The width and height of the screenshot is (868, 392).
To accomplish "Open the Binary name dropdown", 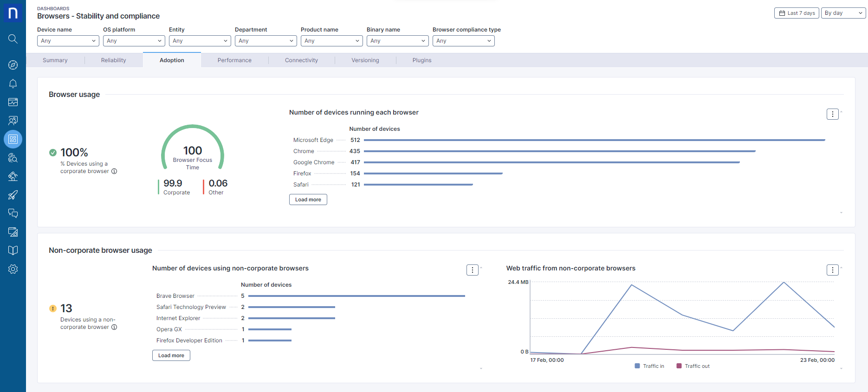I will [x=398, y=41].
